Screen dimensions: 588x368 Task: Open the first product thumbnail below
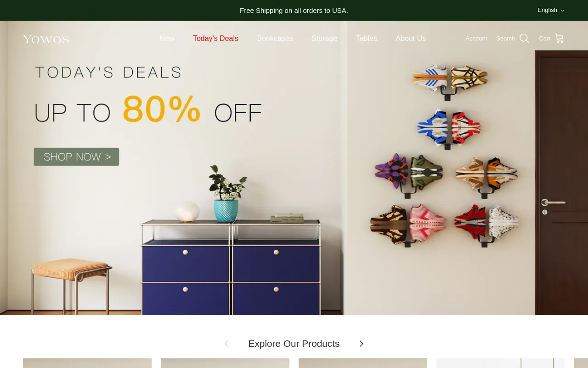click(87, 363)
